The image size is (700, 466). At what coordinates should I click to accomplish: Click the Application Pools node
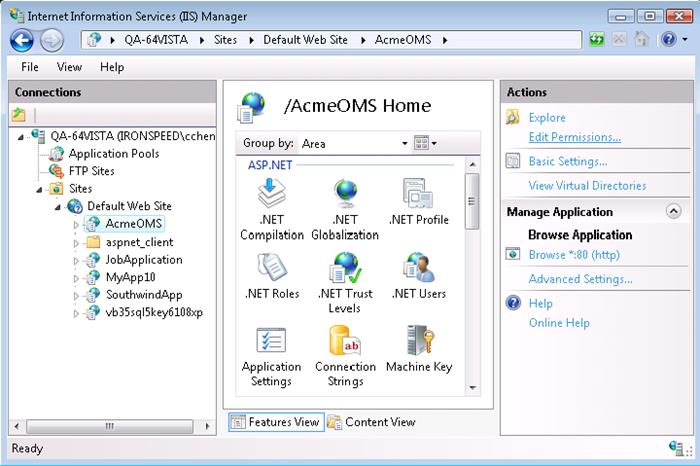[x=113, y=154]
